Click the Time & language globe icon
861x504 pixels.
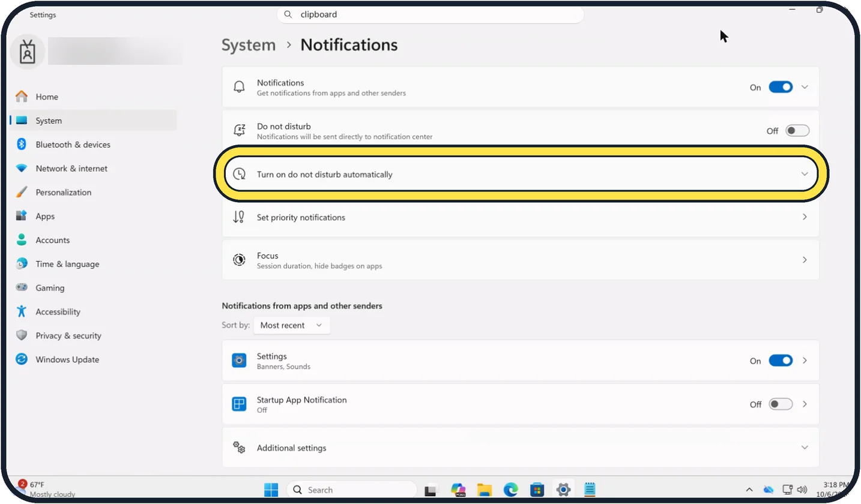click(22, 264)
